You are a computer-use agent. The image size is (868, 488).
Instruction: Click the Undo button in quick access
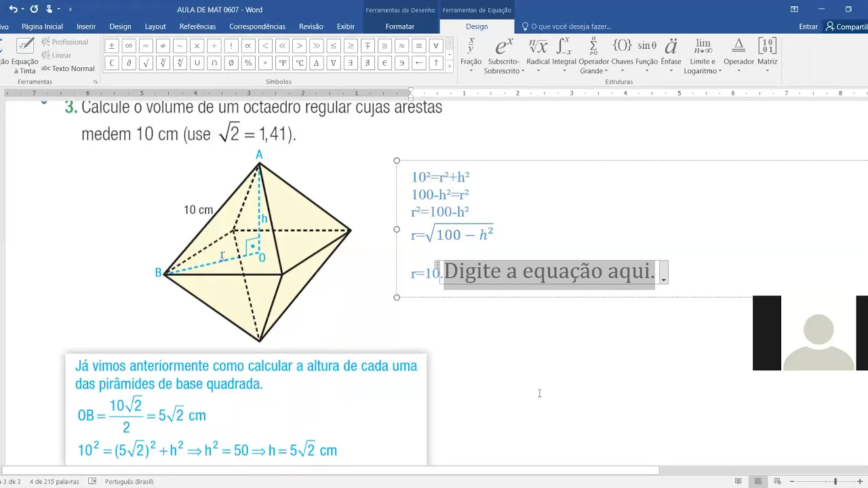pos(13,9)
